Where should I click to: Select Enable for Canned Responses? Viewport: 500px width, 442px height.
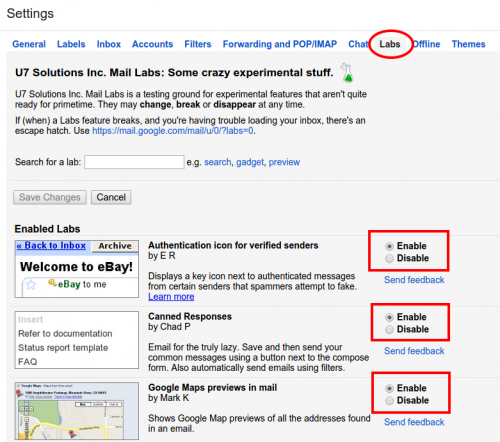(389, 317)
